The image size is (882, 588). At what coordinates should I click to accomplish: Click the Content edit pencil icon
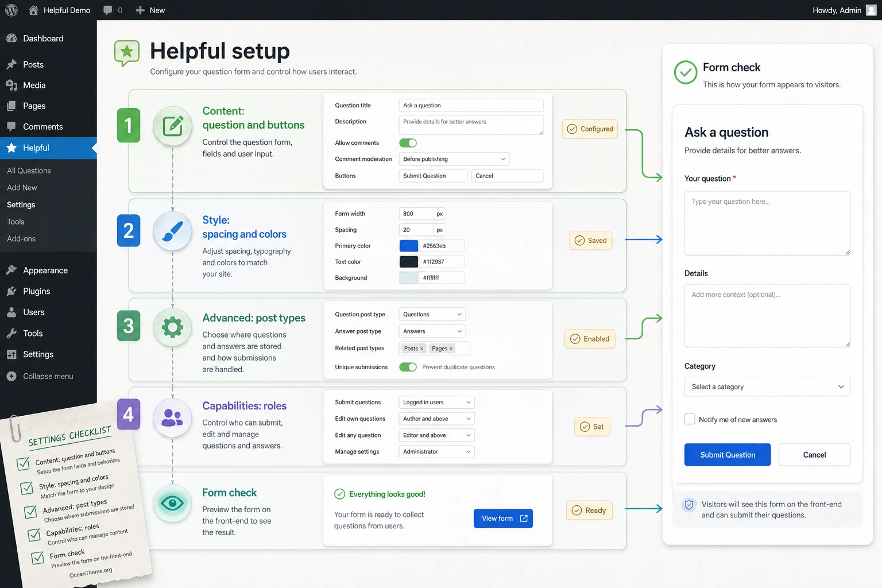pos(173,126)
